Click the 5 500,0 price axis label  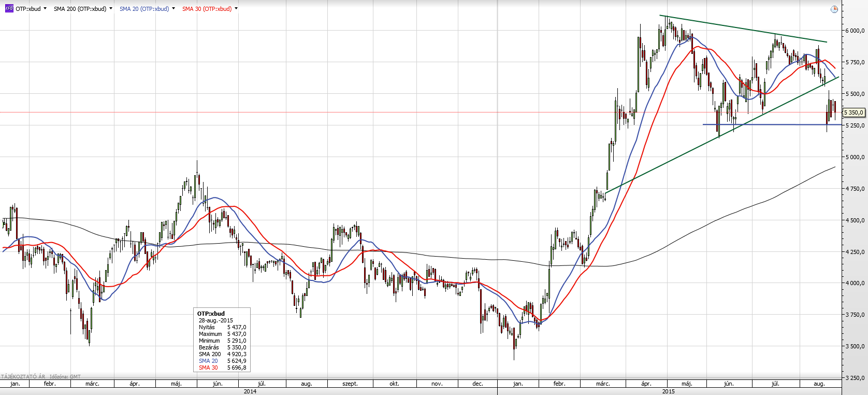(855, 94)
